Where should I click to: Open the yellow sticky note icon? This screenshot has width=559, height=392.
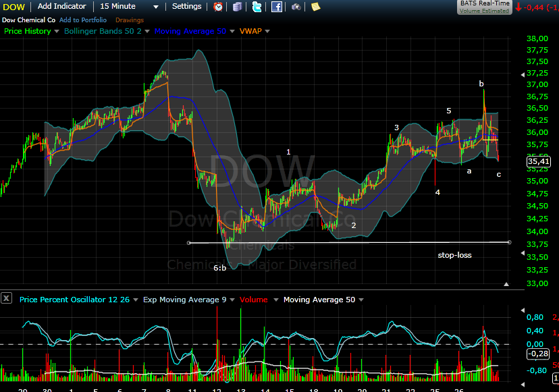315,7
